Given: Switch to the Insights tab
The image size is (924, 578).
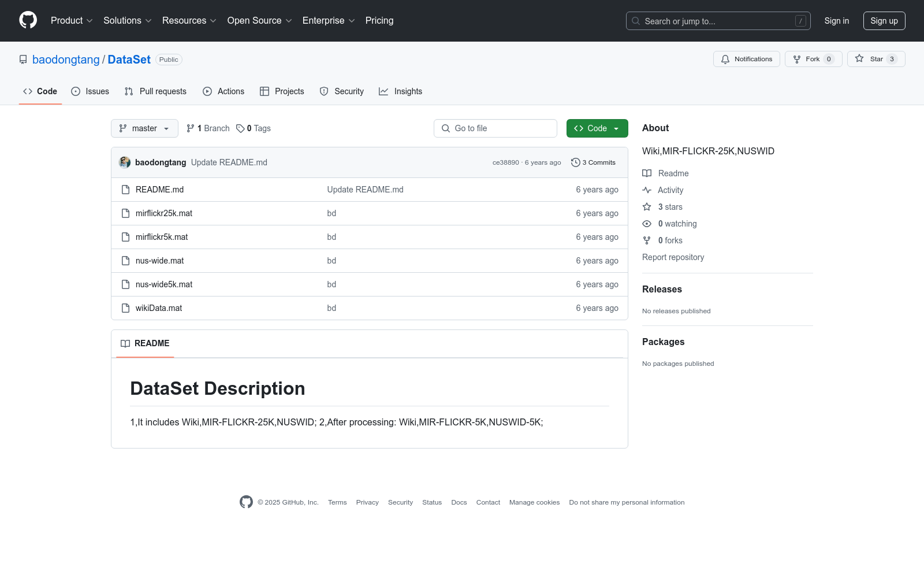Looking at the screenshot, I should (x=401, y=91).
